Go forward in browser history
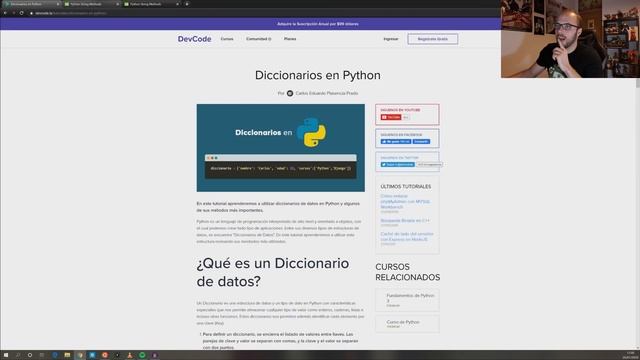640x360 pixels. tap(13, 13)
